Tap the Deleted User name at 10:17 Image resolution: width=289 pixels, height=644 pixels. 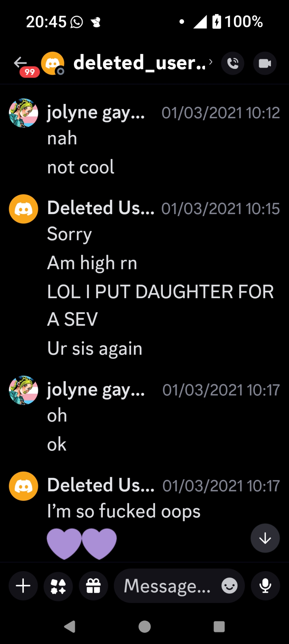[x=101, y=485]
